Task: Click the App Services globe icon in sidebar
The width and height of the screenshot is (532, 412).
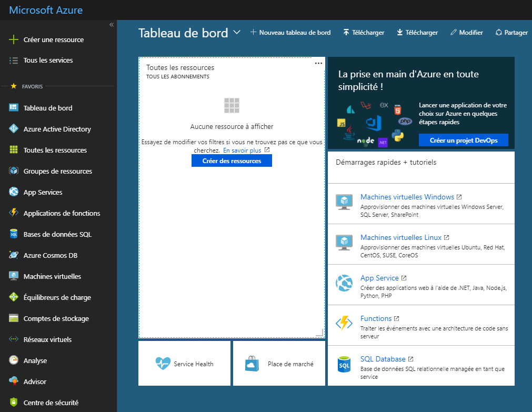Action: pyautogui.click(x=14, y=192)
